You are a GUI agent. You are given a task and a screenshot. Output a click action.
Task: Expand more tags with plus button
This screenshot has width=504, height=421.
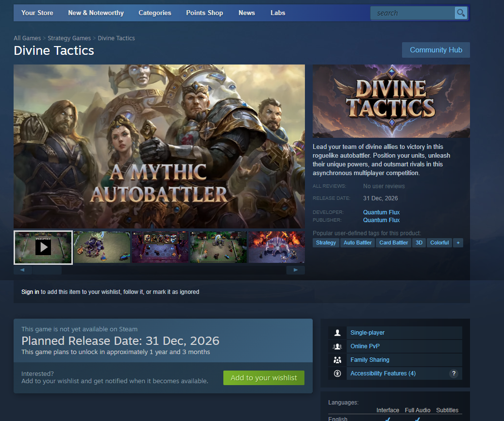(458, 243)
